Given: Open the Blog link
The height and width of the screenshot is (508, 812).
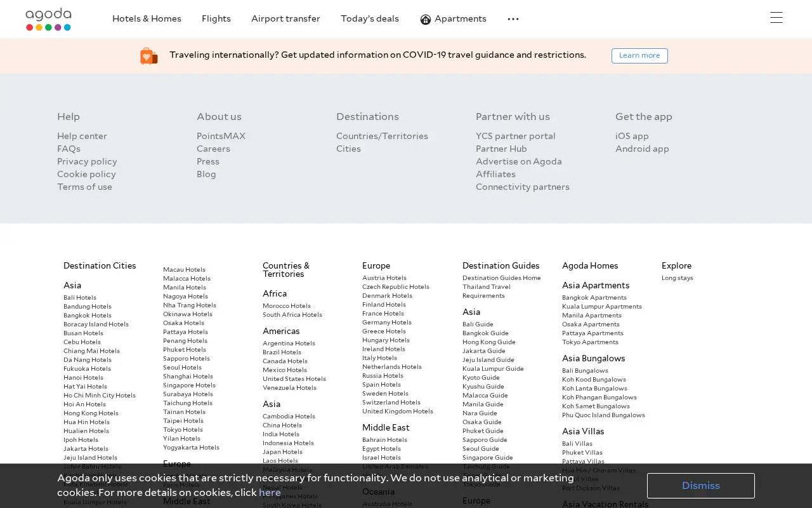Looking at the screenshot, I should point(206,174).
